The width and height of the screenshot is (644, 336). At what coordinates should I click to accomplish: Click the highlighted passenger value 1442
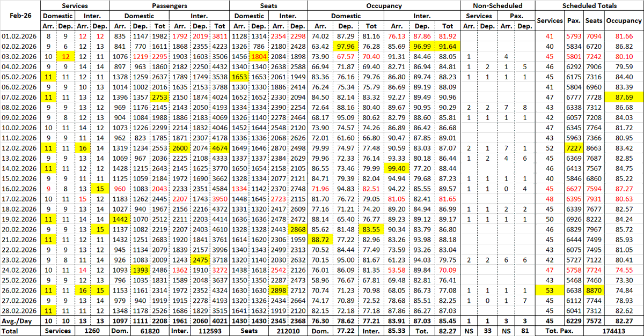(x=120, y=219)
